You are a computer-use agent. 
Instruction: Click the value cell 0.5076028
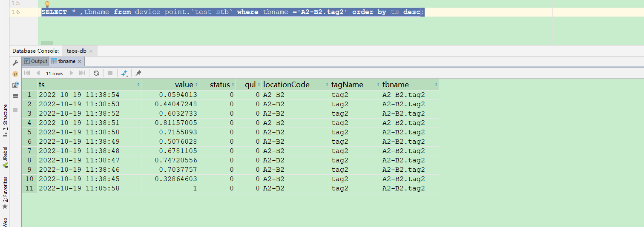click(170, 142)
